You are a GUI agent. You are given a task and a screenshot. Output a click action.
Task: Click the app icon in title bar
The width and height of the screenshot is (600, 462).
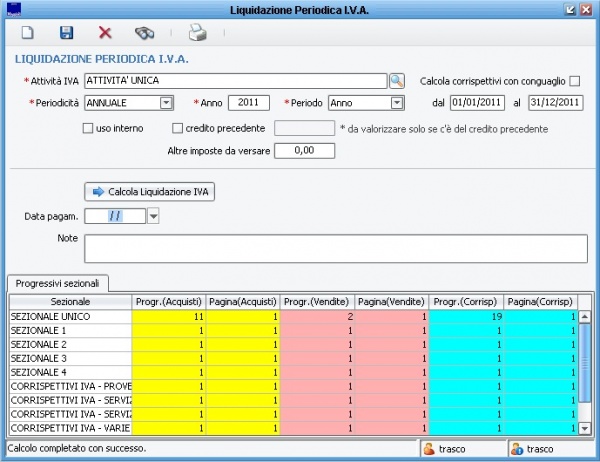pos(12,9)
